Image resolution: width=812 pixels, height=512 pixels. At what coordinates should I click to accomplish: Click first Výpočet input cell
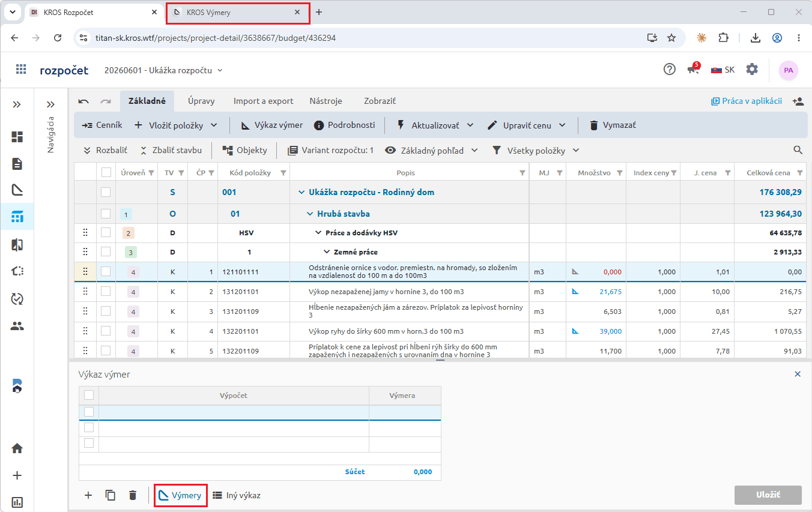pyautogui.click(x=234, y=412)
